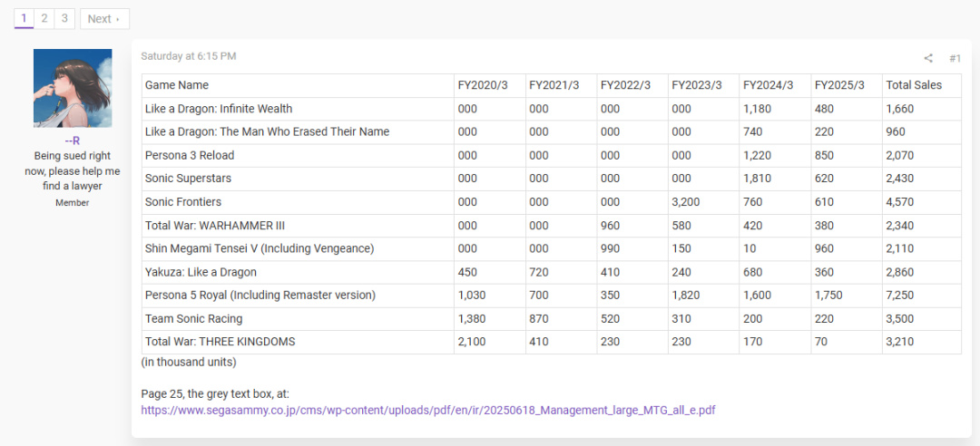Click the 'Member' user title text

(x=73, y=203)
